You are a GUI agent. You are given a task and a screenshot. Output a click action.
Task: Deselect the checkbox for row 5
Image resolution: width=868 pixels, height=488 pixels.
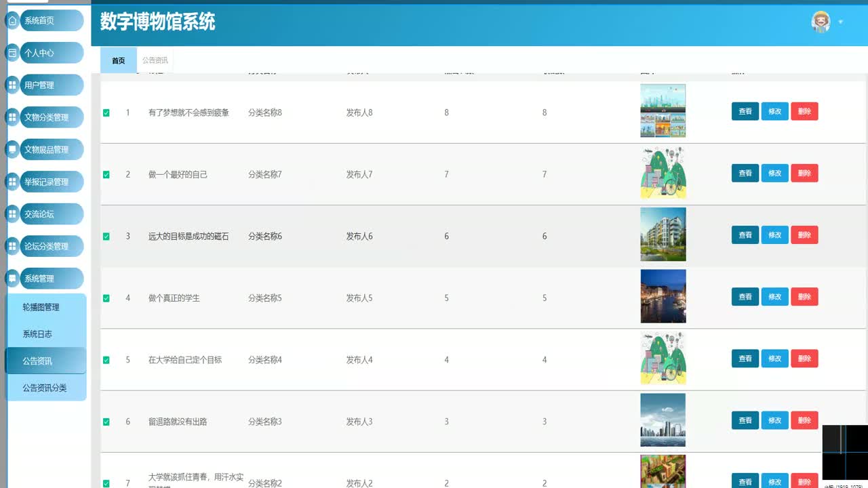[x=106, y=360]
